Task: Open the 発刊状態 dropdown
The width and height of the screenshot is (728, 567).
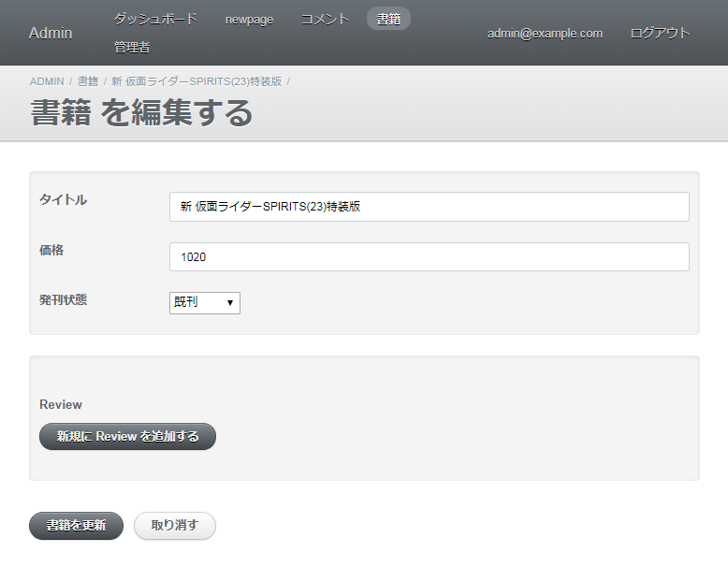Action: pyautogui.click(x=205, y=303)
